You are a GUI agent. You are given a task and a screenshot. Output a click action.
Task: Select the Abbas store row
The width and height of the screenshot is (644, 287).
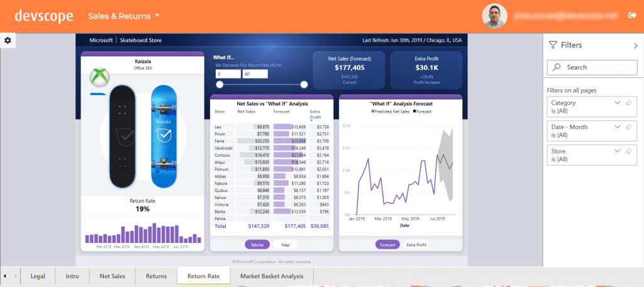point(272,176)
